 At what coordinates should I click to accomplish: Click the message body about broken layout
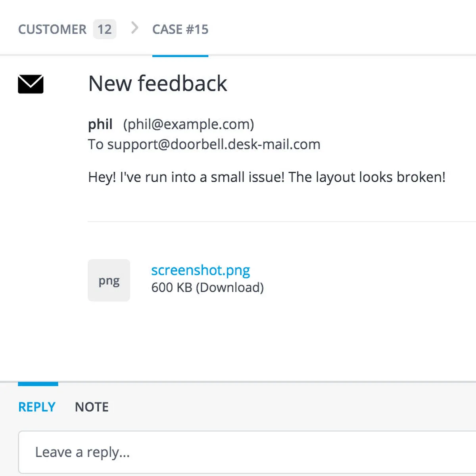click(x=267, y=177)
